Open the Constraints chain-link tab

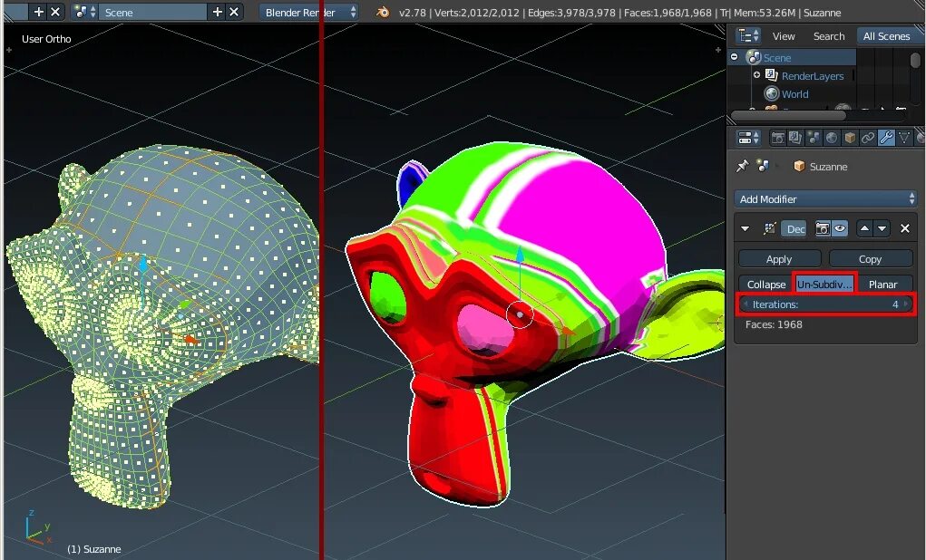[868, 138]
